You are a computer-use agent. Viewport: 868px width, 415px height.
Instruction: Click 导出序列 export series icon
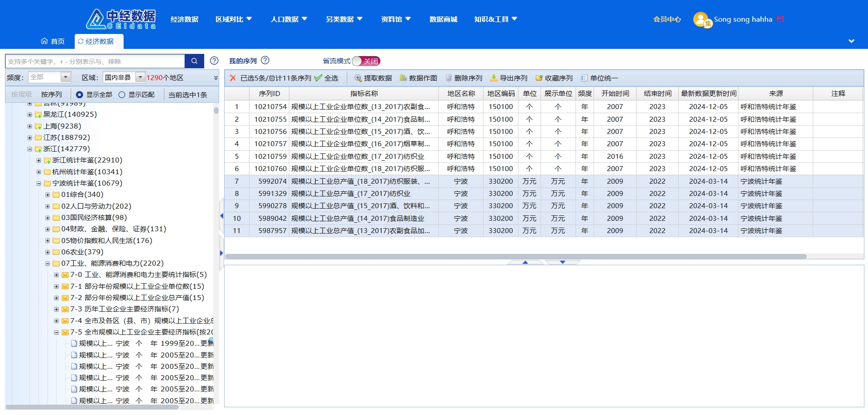tap(494, 78)
